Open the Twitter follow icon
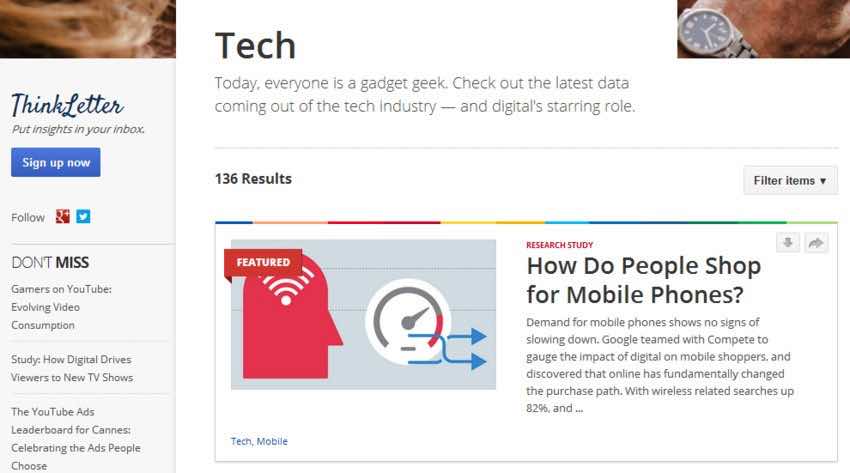This screenshot has width=850, height=473. click(x=83, y=216)
